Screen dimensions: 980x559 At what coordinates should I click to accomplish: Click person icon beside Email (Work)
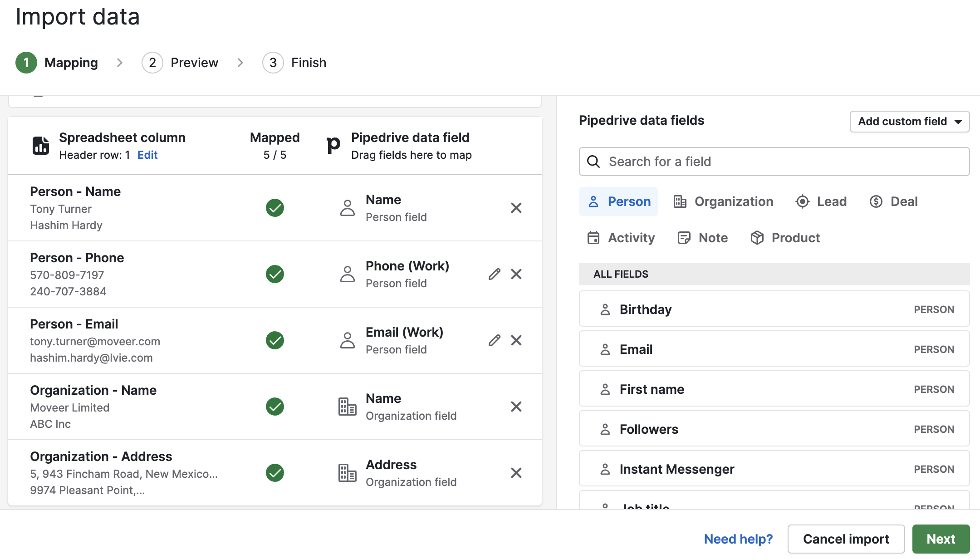tap(348, 340)
